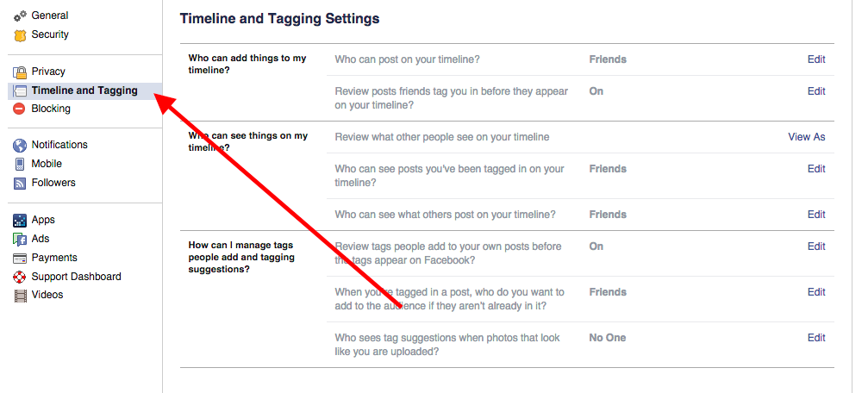Click the Payments card icon
The width and height of the screenshot is (868, 393).
20,258
